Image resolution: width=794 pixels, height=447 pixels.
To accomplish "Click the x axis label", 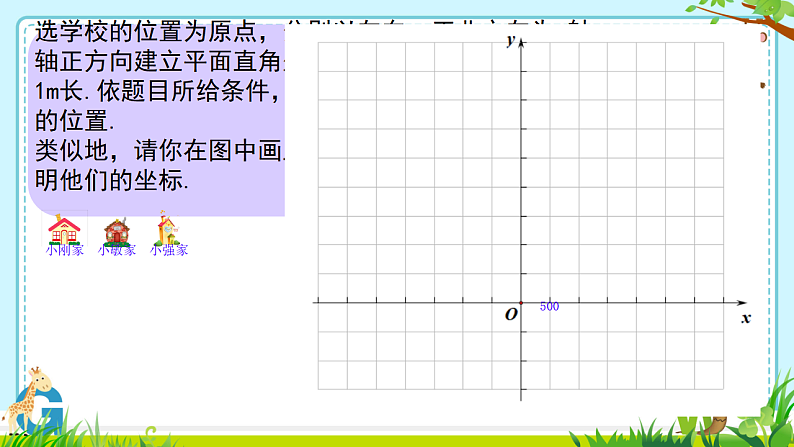I will pyautogui.click(x=746, y=318).
